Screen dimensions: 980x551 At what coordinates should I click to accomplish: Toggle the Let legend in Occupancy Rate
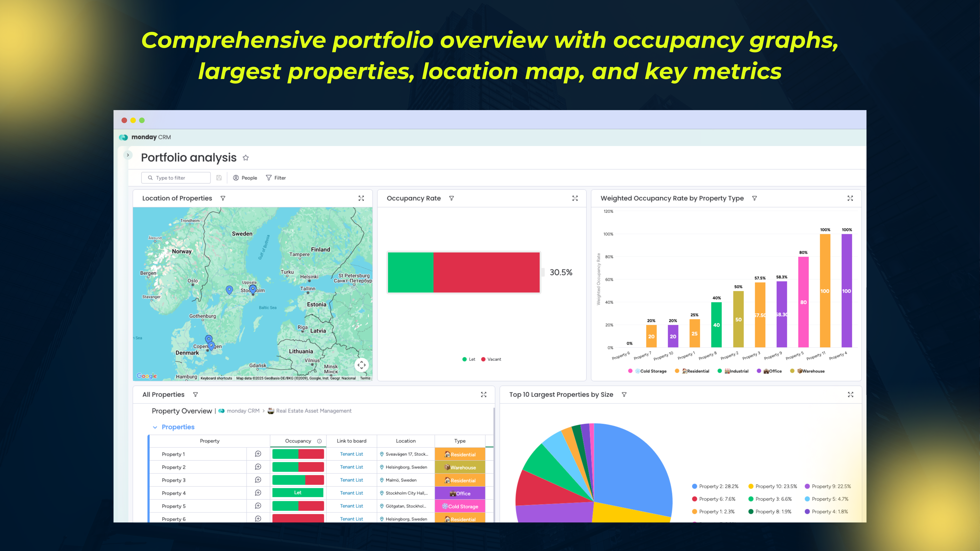(x=469, y=359)
